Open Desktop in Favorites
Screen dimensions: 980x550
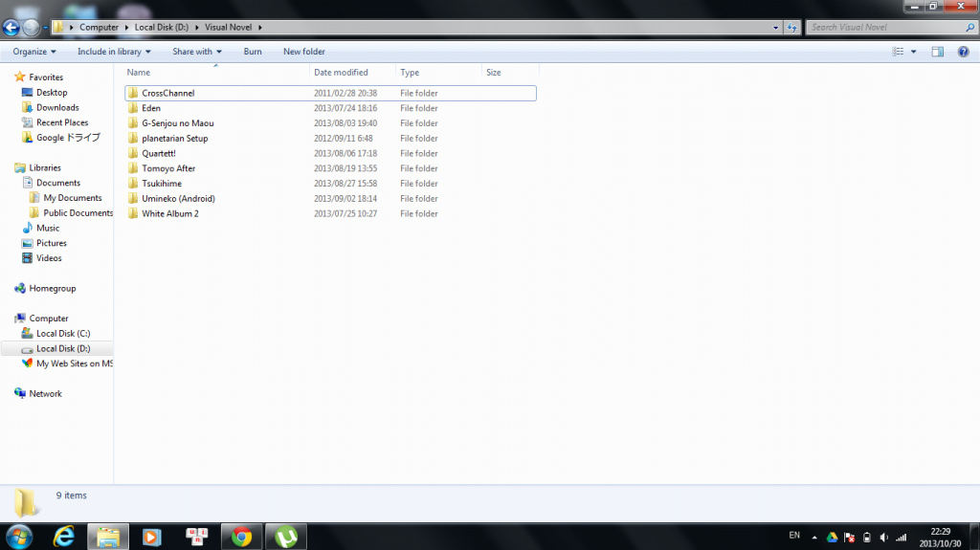(52, 93)
